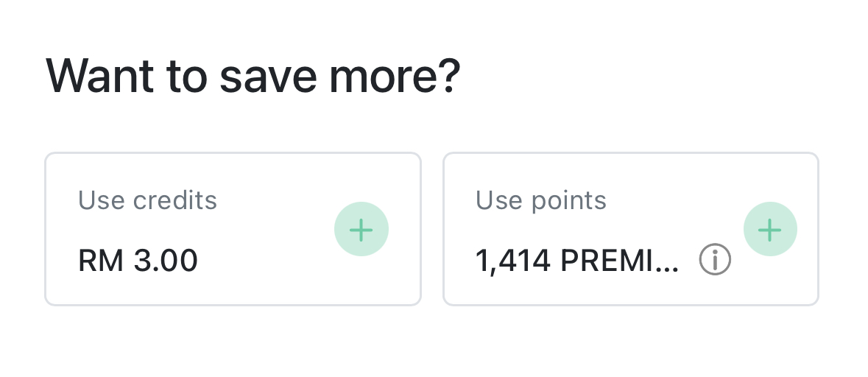Click the plus icon for credits
The width and height of the screenshot is (868, 377).
[361, 230]
